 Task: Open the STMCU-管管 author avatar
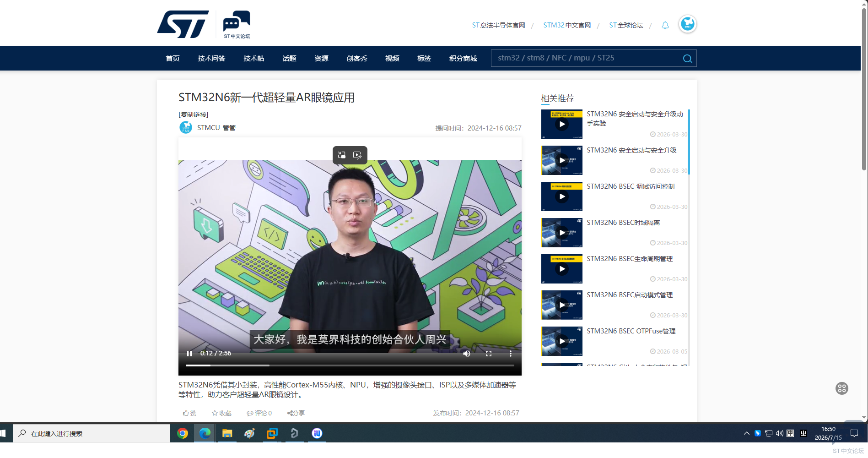pyautogui.click(x=186, y=127)
